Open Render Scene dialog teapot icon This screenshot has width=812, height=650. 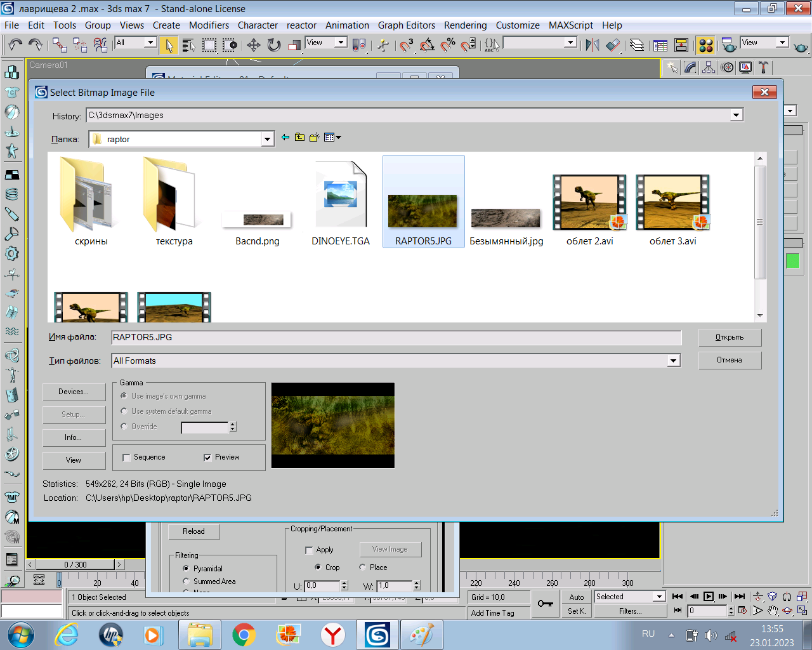(x=729, y=45)
